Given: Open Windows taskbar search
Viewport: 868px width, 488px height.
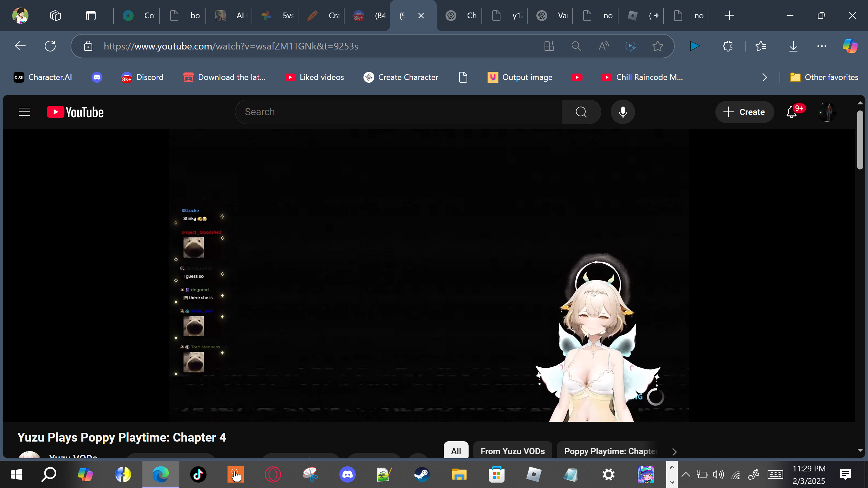Looking at the screenshot, I should click(x=49, y=474).
